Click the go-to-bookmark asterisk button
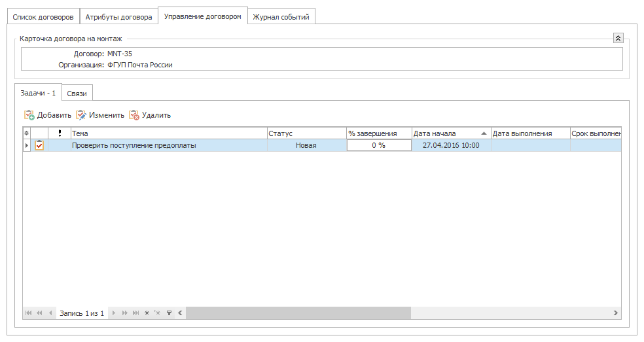The image size is (644, 342). (x=157, y=313)
